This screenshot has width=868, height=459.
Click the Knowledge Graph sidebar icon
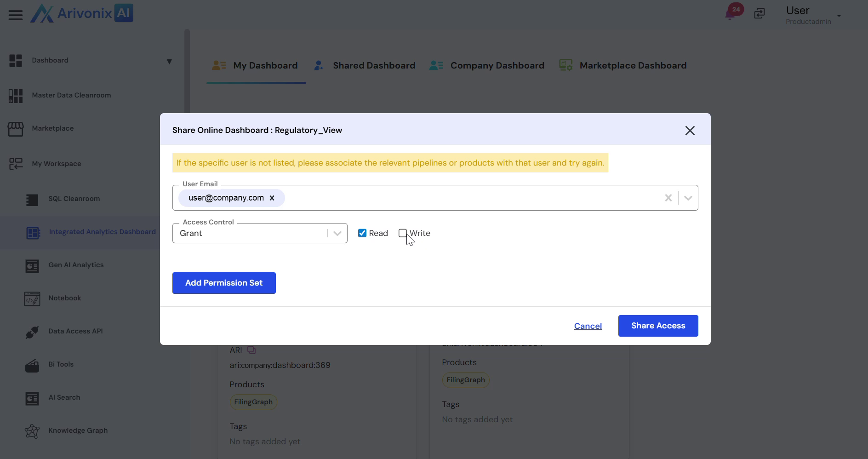[32, 431]
